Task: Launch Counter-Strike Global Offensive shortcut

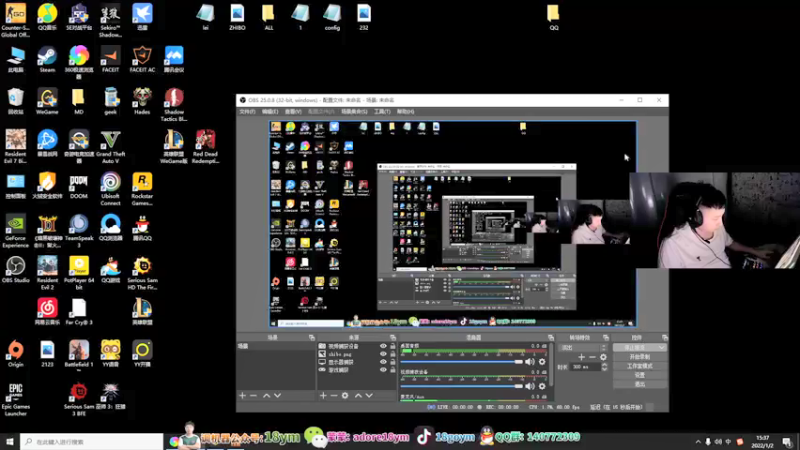Action: tap(15, 21)
